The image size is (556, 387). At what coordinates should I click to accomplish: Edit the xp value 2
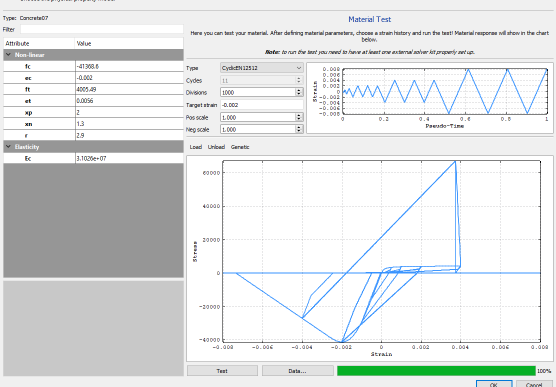[x=129, y=112]
